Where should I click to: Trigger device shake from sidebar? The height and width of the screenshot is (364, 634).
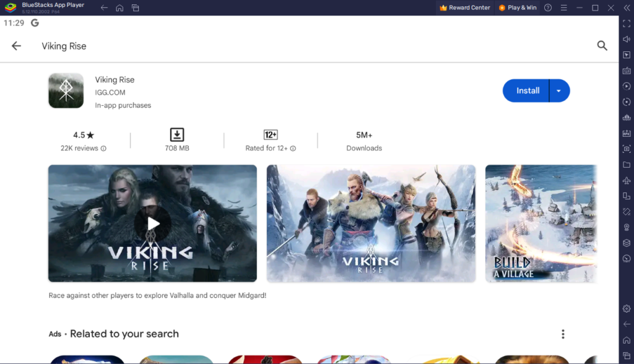coord(626,211)
